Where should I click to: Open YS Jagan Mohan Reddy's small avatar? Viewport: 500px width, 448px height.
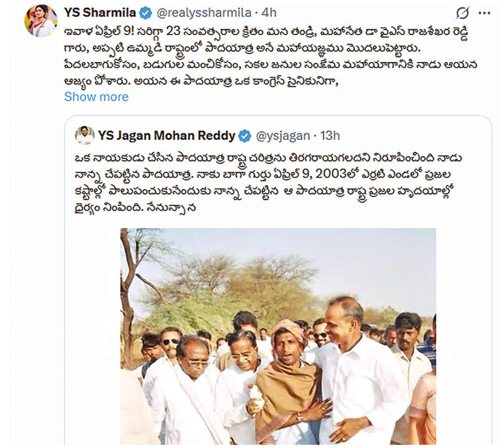point(85,135)
